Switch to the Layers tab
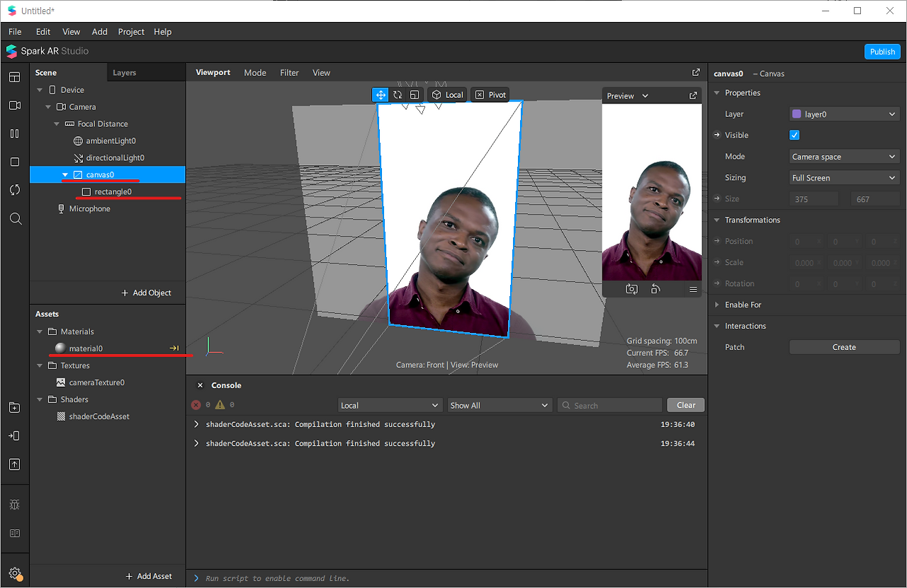Screen dimensions: 907x588 point(124,73)
